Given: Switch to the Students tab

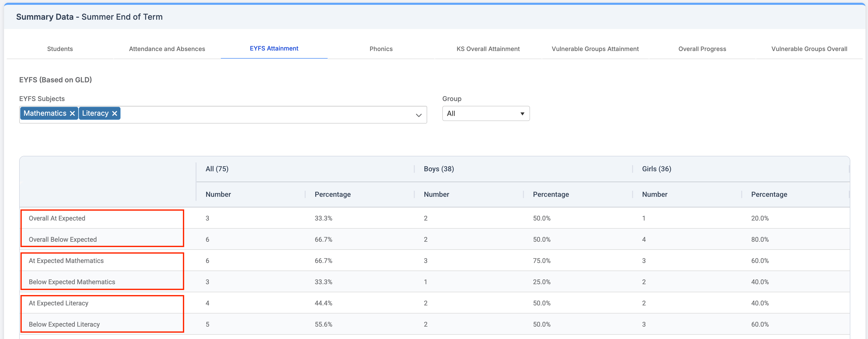Looking at the screenshot, I should [60, 49].
